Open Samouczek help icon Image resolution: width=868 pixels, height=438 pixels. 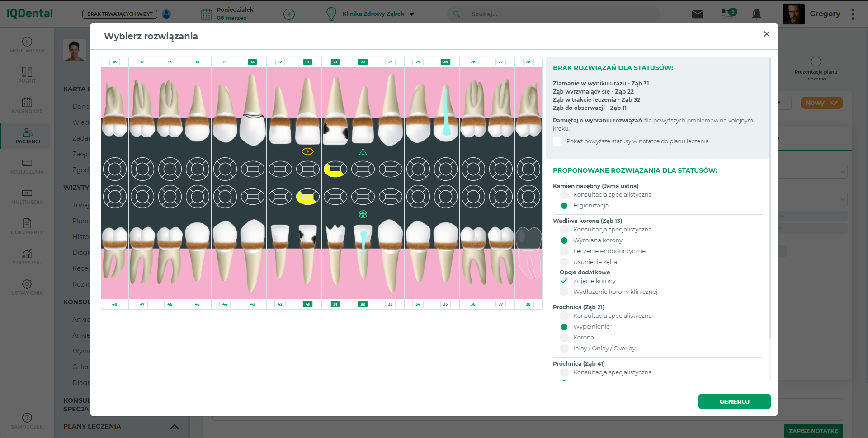tap(27, 420)
